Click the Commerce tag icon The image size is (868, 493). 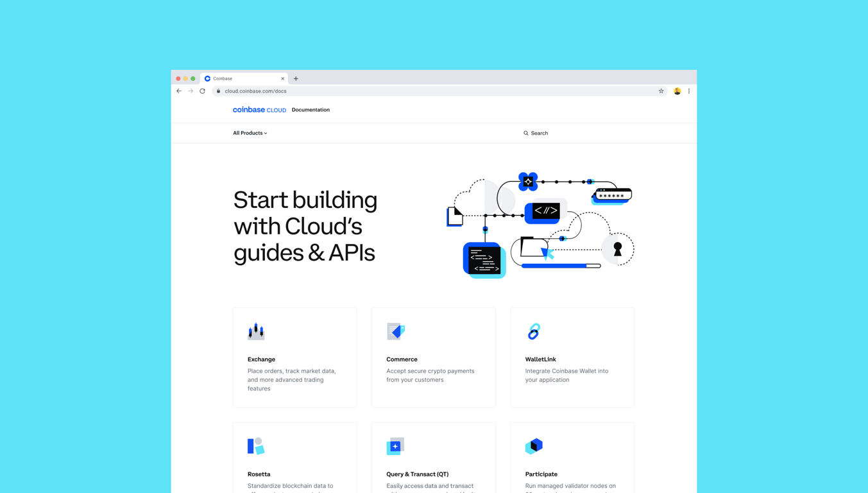(x=396, y=331)
